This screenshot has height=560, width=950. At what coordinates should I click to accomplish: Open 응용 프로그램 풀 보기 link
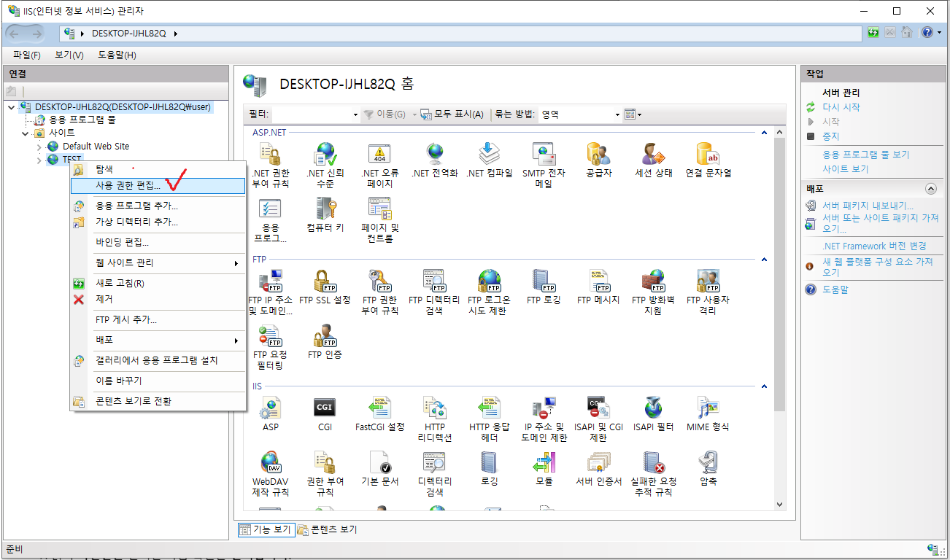coord(866,155)
